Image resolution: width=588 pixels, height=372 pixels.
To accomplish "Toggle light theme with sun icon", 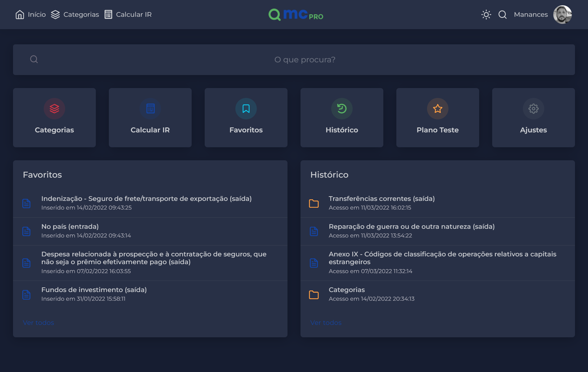I will [x=486, y=15].
